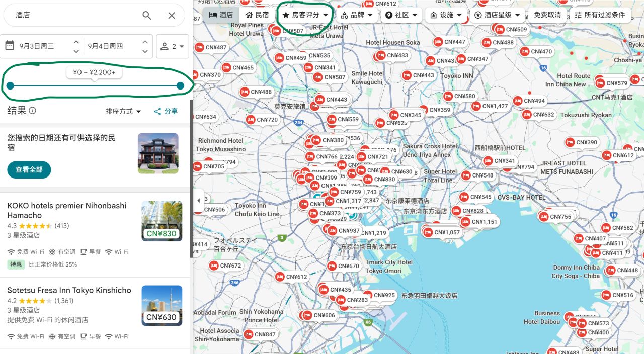
Task: Click the calendar icon next to check-in date
Action: (10, 46)
